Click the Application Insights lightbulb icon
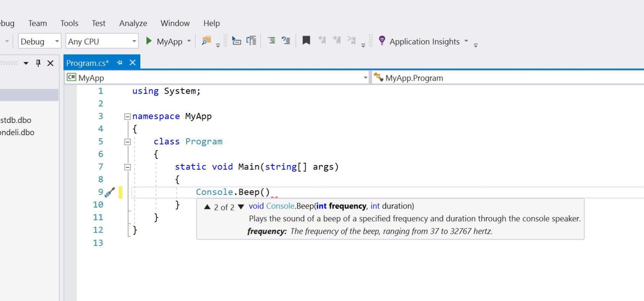Viewport: 644px width, 301px height. (x=382, y=41)
